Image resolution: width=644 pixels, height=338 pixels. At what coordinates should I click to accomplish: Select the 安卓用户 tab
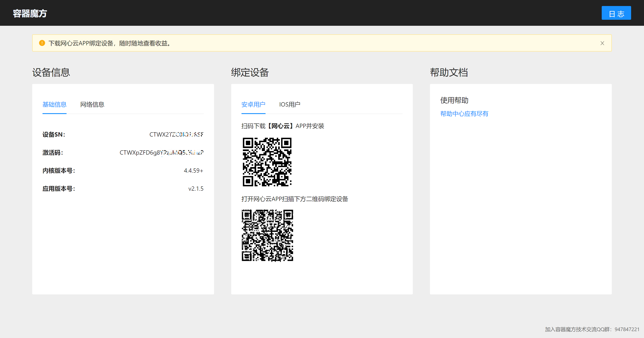click(x=253, y=105)
